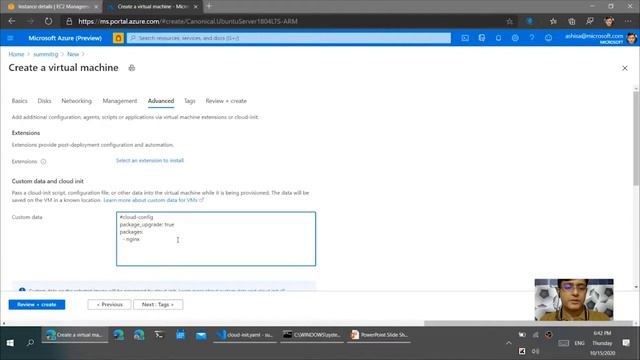Click the ENG language indicator
The width and height of the screenshot is (640, 360).
pyautogui.click(x=579, y=343)
